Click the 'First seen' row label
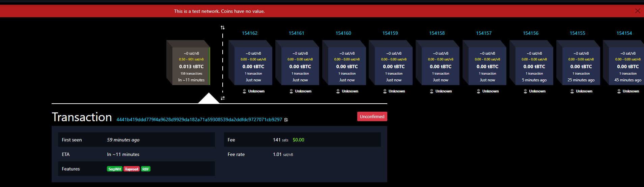This screenshot has width=644, height=187. pyautogui.click(x=72, y=140)
